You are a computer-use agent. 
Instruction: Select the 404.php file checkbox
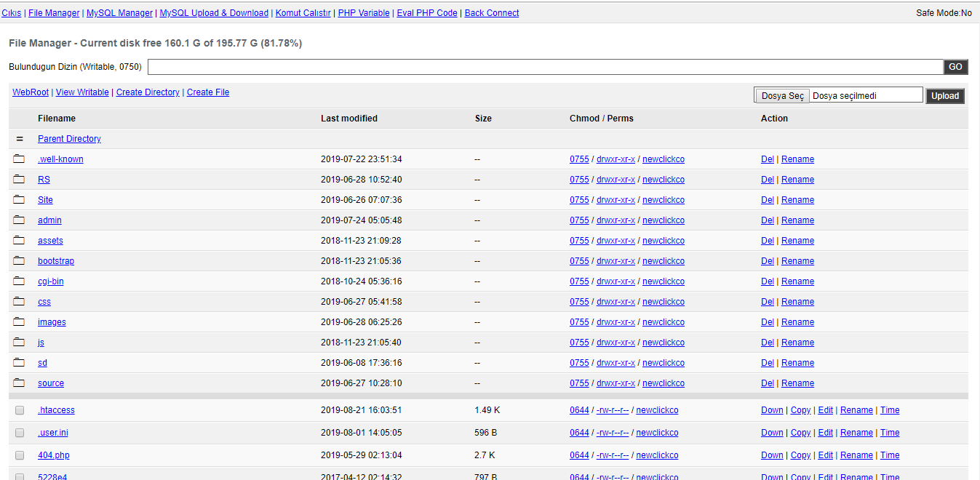20,455
